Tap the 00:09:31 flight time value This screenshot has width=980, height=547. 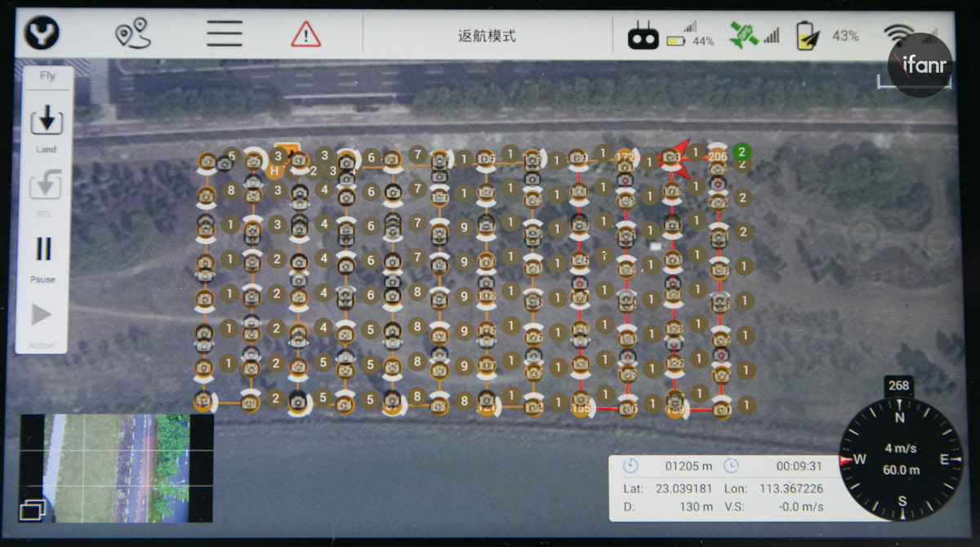(799, 466)
